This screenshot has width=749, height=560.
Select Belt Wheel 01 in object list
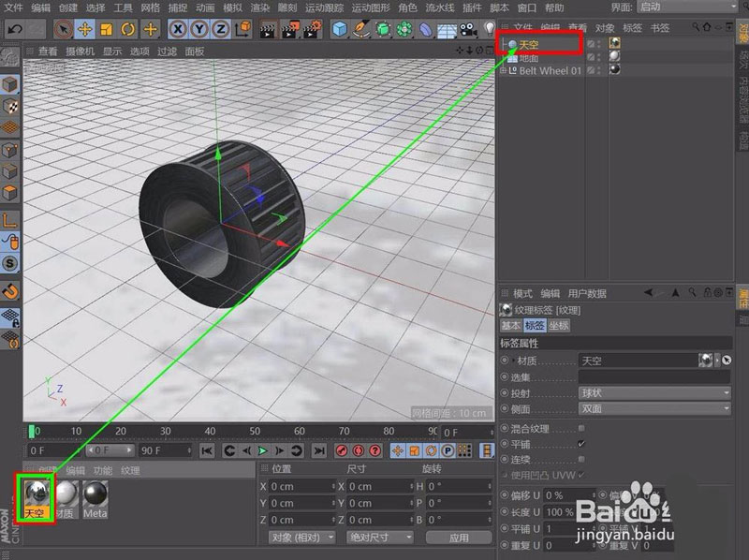pos(551,70)
